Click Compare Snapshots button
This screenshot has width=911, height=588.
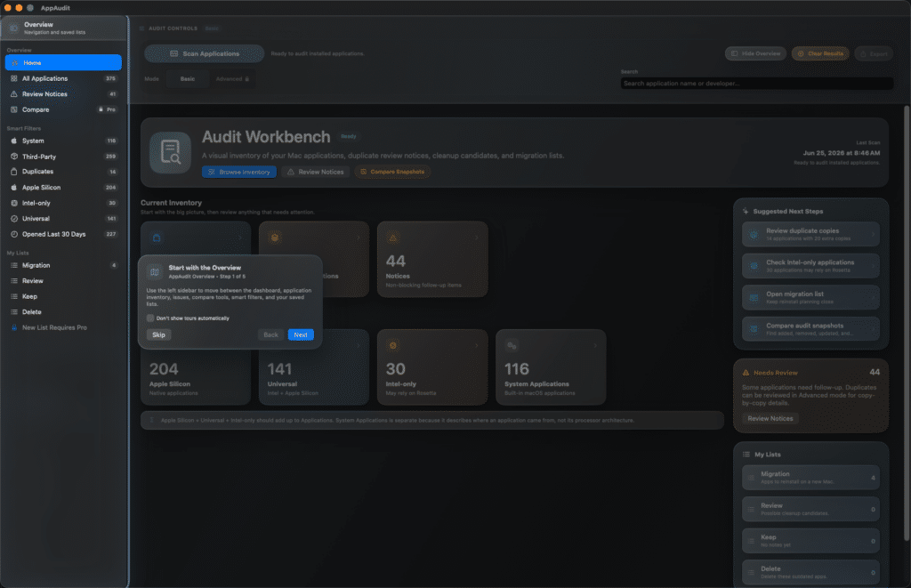(392, 173)
